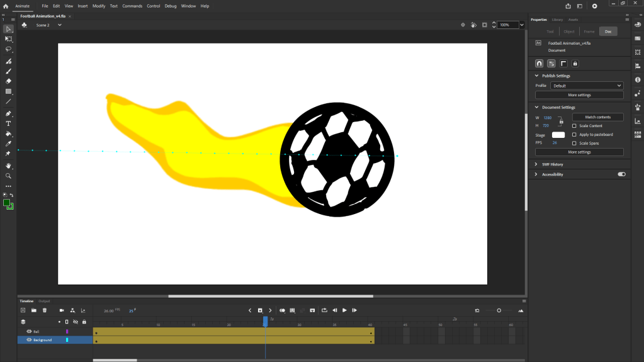
Task: Enable the Scale Content checkbox
Action: pos(574,126)
